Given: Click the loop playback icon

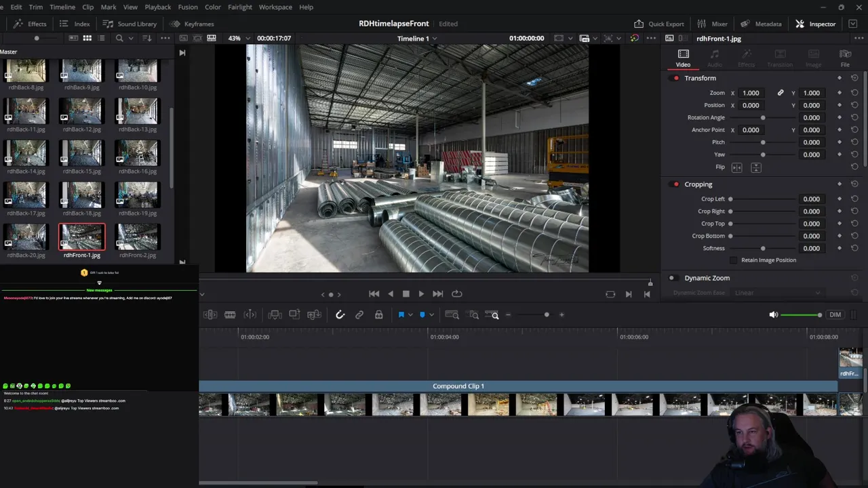Looking at the screenshot, I should (457, 293).
